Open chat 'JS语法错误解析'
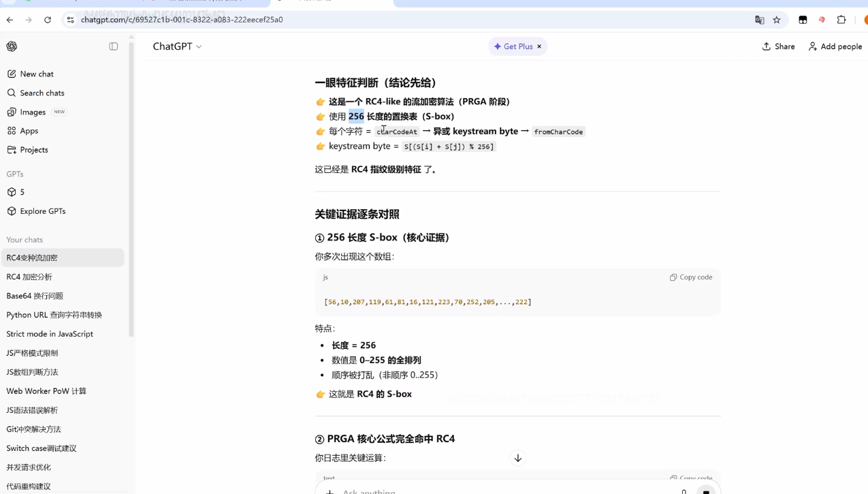The width and height of the screenshot is (868, 494). click(x=63, y=410)
